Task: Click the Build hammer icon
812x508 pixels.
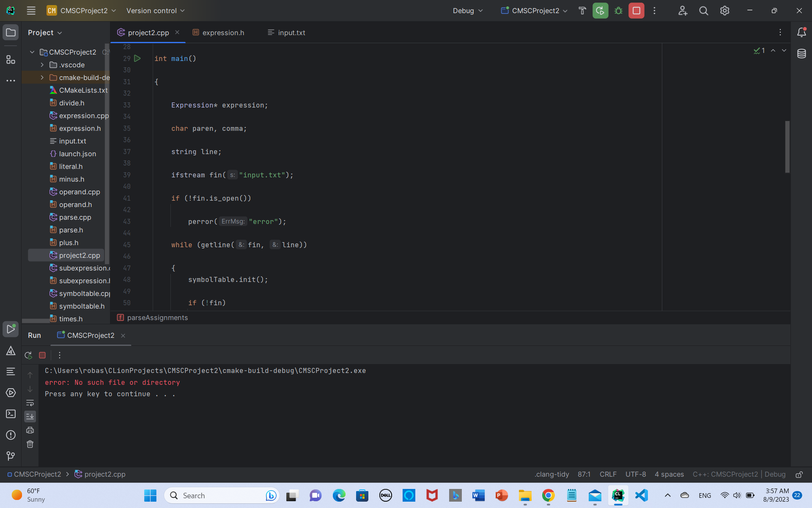Action: pos(582,11)
